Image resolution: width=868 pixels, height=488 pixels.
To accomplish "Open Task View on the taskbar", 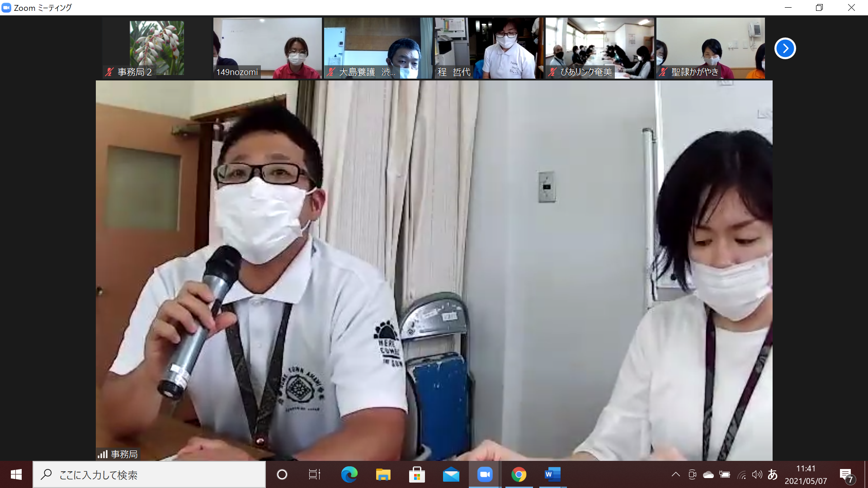I will (x=315, y=474).
